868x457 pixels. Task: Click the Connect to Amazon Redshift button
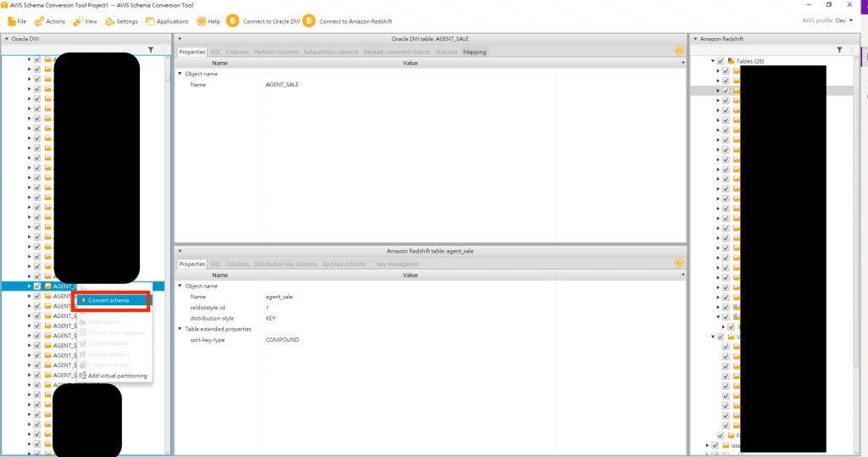pos(348,21)
